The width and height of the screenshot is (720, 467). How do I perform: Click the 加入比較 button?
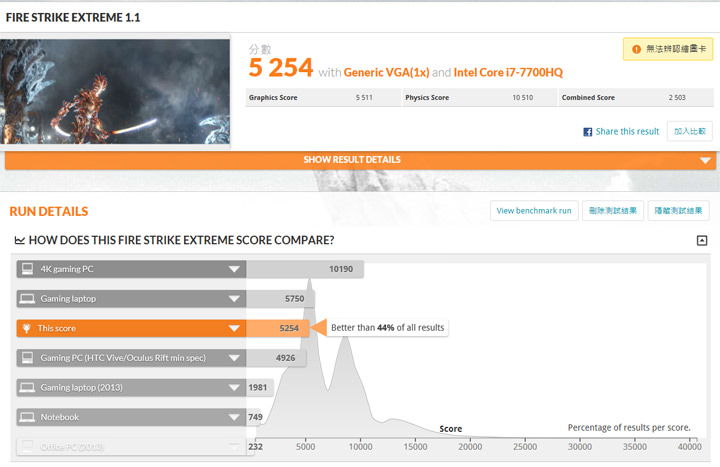pos(689,131)
